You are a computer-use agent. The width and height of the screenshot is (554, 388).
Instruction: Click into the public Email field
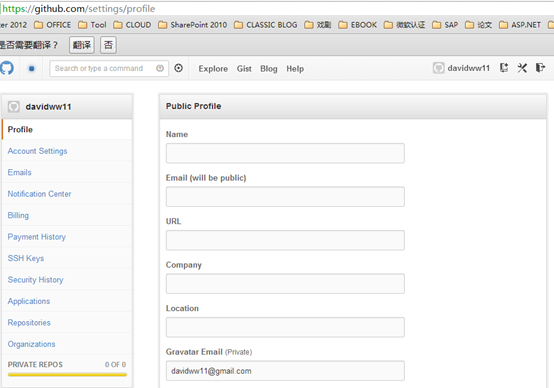pos(285,197)
